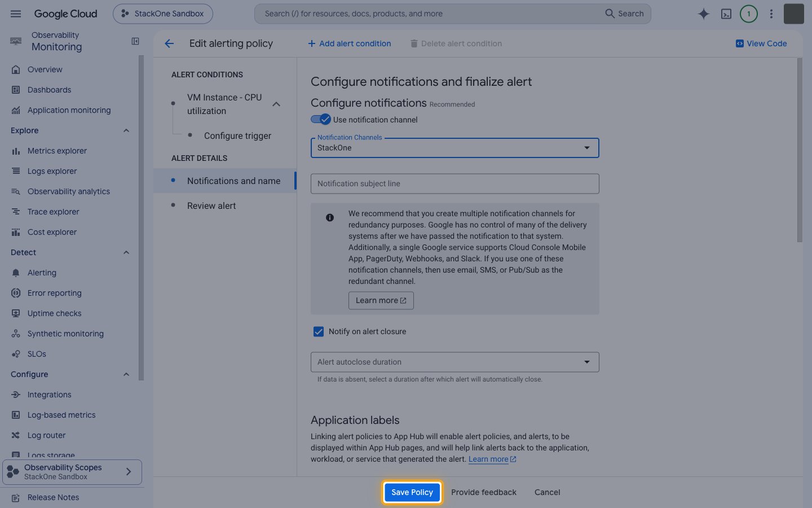This screenshot has height=508, width=812.
Task: Open Notification Channels dropdown
Action: 454,148
